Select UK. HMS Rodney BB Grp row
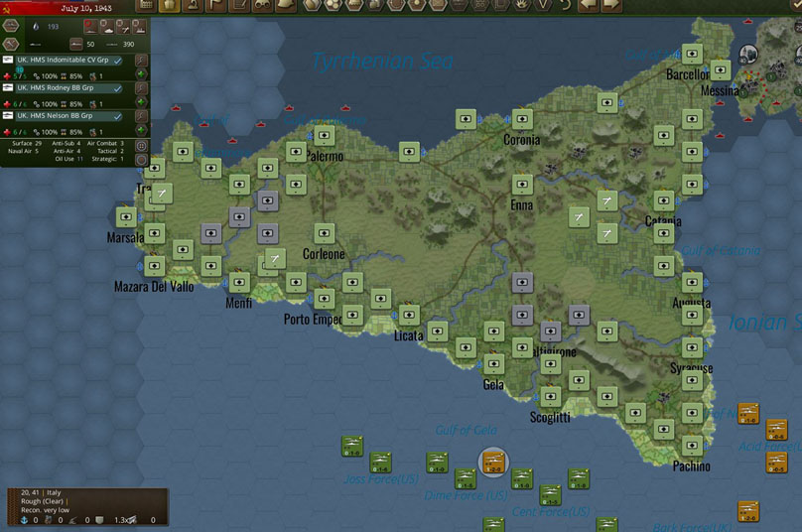 click(67, 88)
